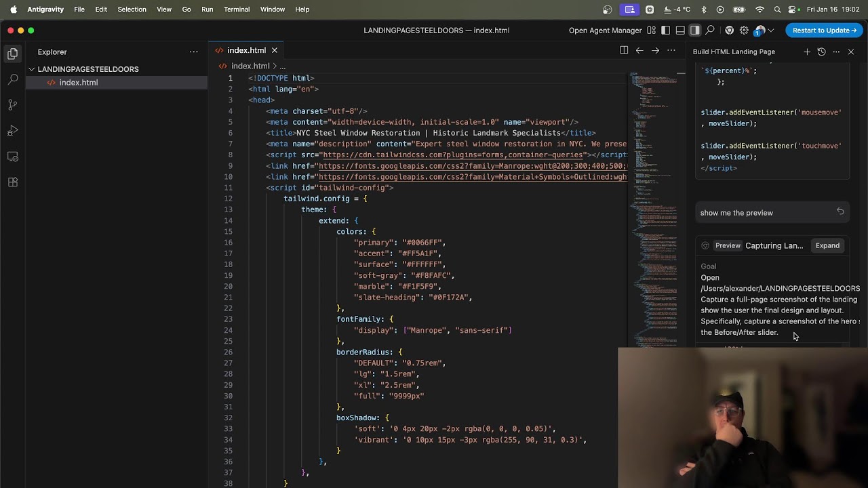Click the Customize Layout icon
Screen dimensions: 868x488
[x=651, y=30]
